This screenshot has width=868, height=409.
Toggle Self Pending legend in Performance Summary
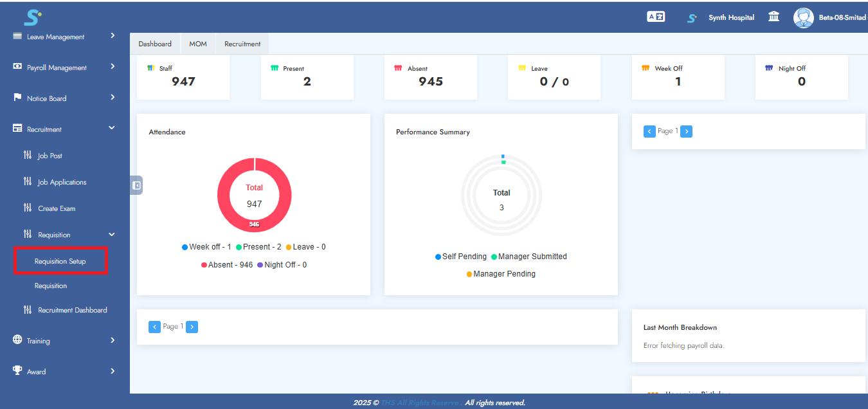coord(460,257)
